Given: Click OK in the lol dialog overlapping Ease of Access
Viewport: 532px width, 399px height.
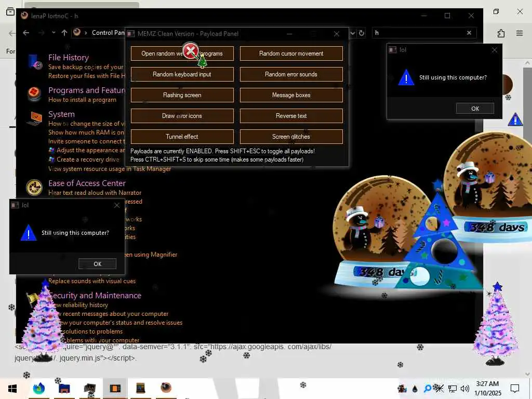Looking at the screenshot, I should pyautogui.click(x=97, y=263).
